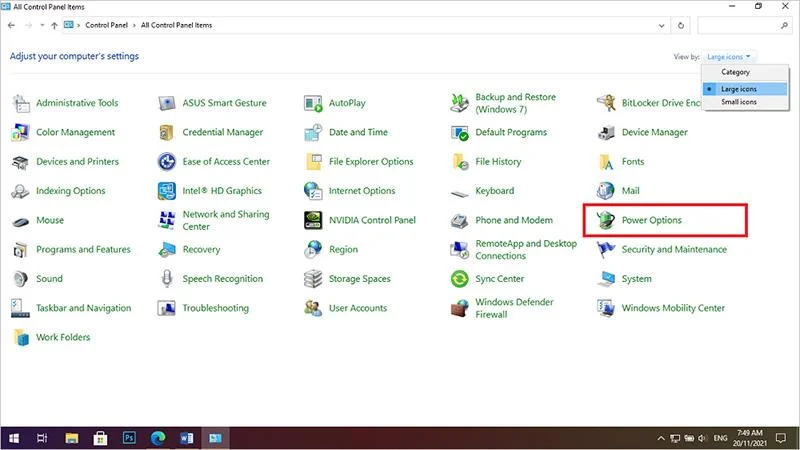This screenshot has height=450, width=800.
Task: Open the notification center icon
Action: point(781,438)
